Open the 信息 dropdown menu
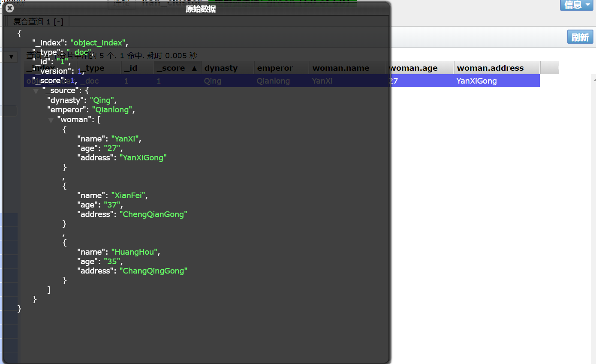This screenshot has width=596, height=364. click(576, 5)
